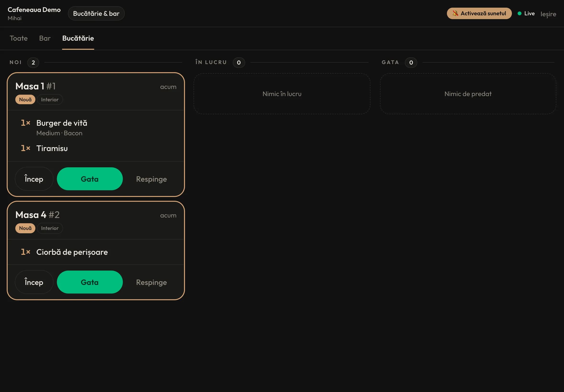
Task: Click the green Live status dot
Action: [x=520, y=14]
